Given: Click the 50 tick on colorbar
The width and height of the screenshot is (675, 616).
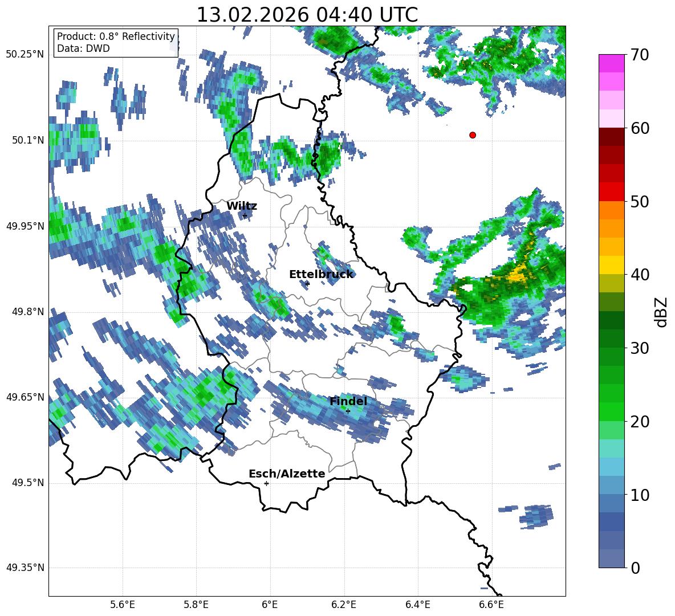Looking at the screenshot, I should point(640,201).
